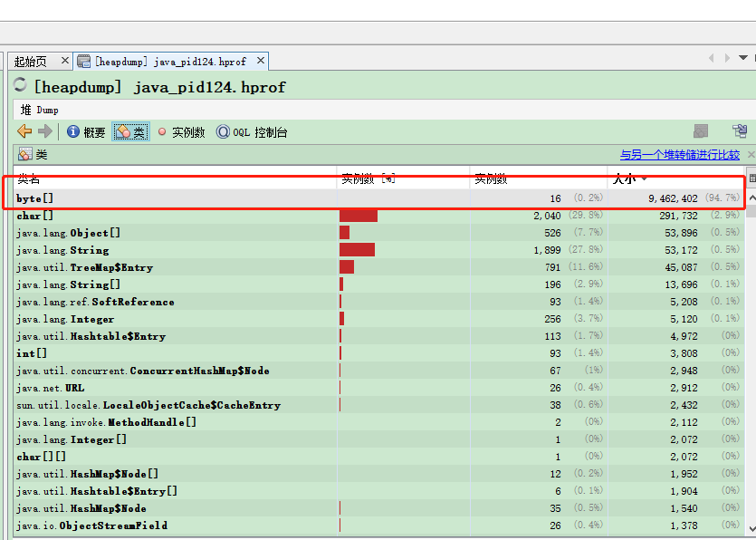Open the 概要 overview view

(86, 131)
